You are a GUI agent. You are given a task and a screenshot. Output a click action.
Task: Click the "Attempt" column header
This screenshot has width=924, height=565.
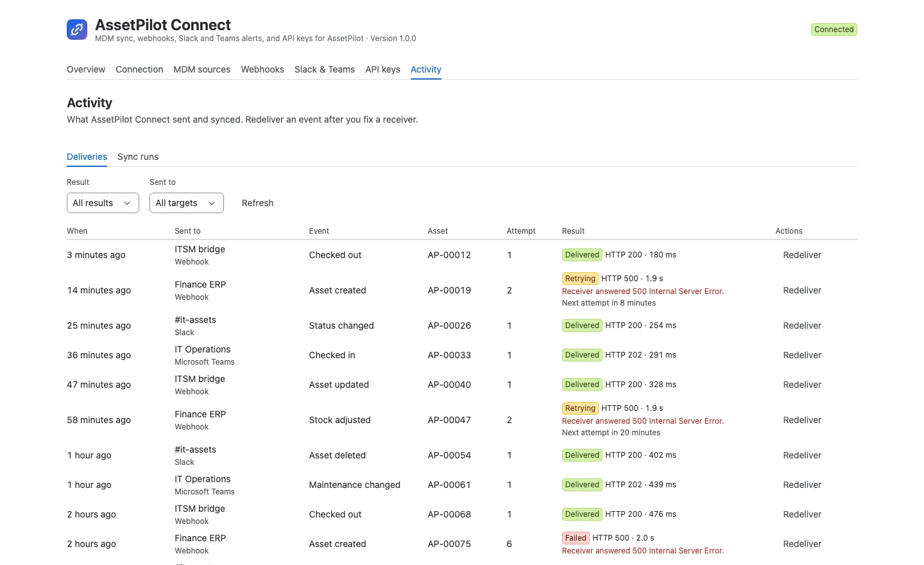tap(521, 231)
